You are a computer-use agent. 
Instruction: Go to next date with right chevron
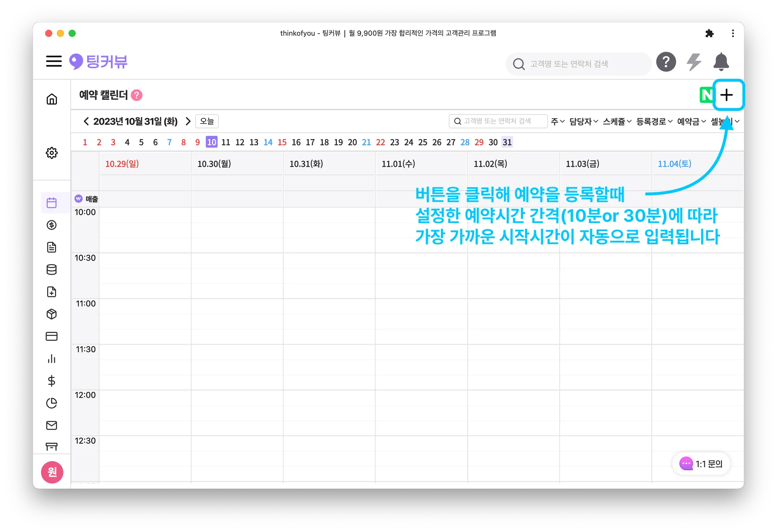tap(188, 121)
